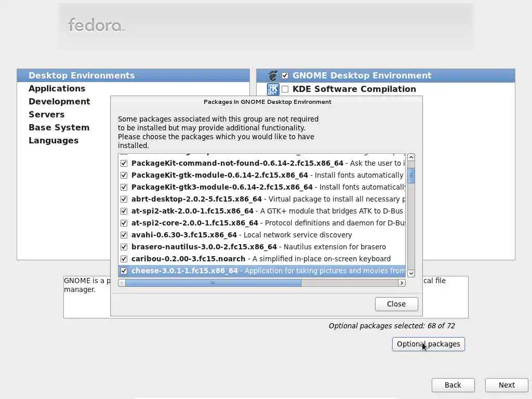Uncheck cheese package checkbox
The height and width of the screenshot is (399, 532).
point(124,271)
